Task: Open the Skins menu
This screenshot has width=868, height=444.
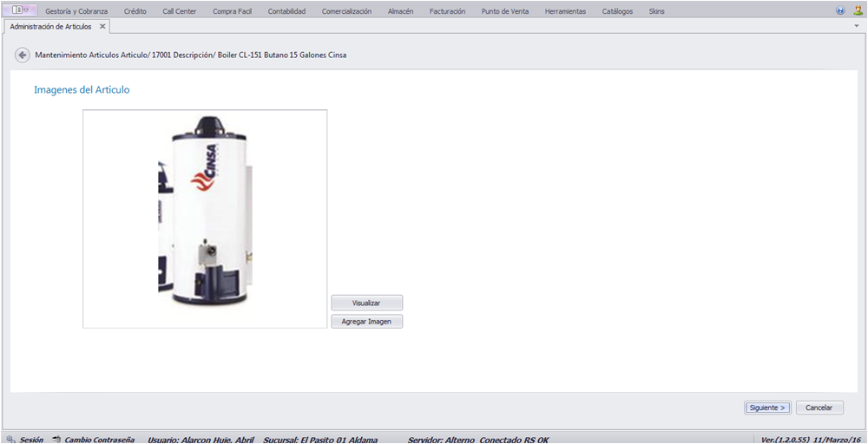Action: click(x=656, y=11)
